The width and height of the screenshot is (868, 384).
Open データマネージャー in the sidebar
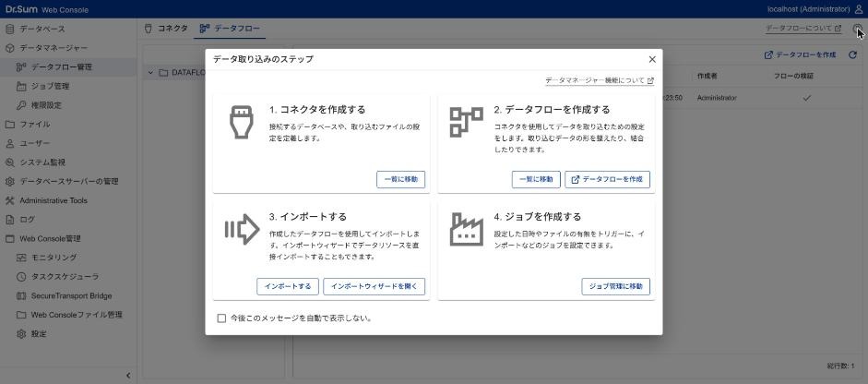click(x=68, y=48)
